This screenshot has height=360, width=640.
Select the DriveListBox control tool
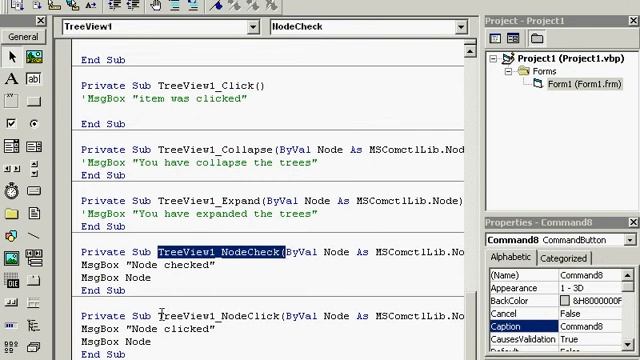pyautogui.click(x=33, y=191)
